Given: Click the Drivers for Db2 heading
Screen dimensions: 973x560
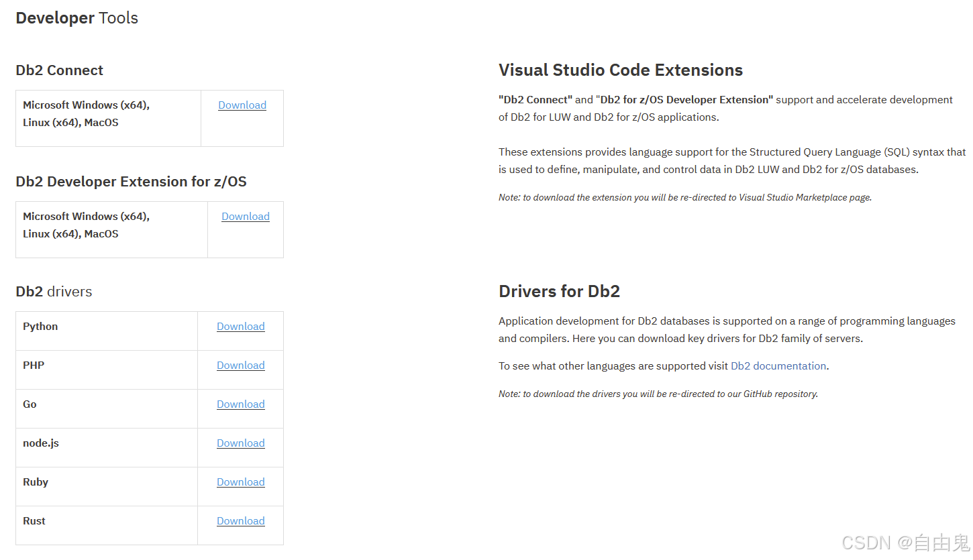Looking at the screenshot, I should click(x=560, y=292).
